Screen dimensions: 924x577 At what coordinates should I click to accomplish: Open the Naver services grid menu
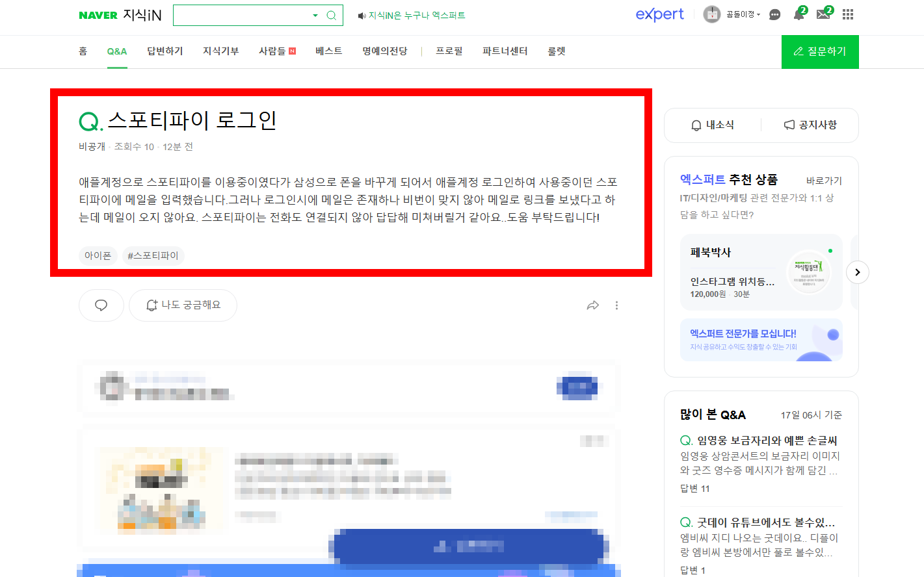coord(848,14)
